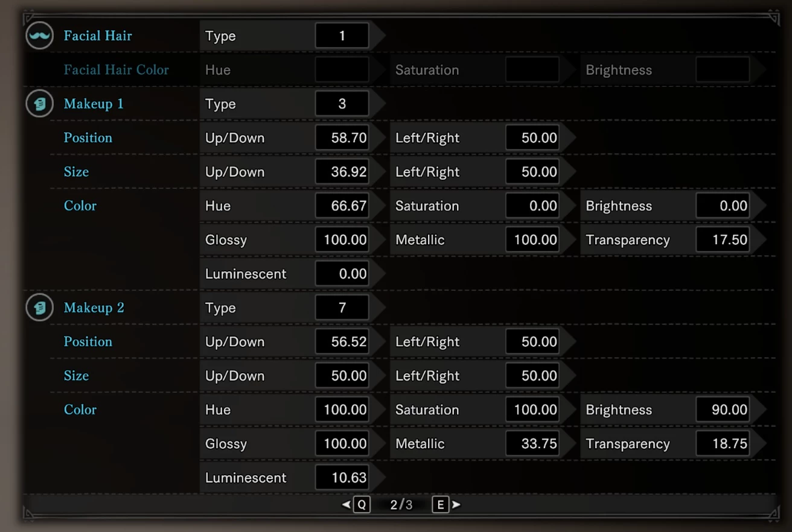Screen dimensions: 792x532
Task: Select the Makeup 2 Size row label
Action: click(x=76, y=376)
